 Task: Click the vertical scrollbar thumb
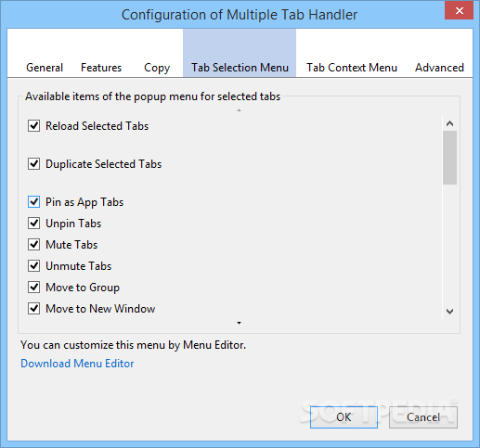449,158
